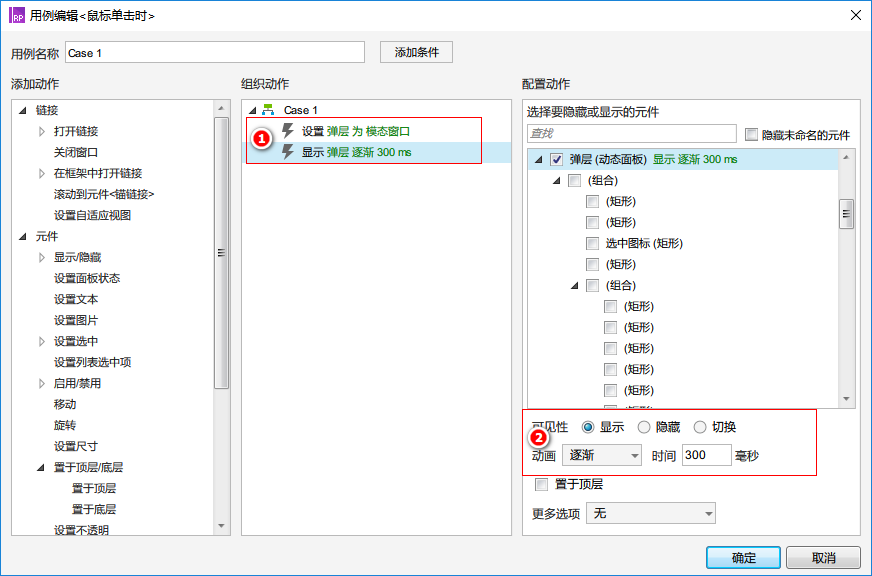Select the 设置图片 action
Image resolution: width=872 pixels, height=576 pixels.
point(76,320)
